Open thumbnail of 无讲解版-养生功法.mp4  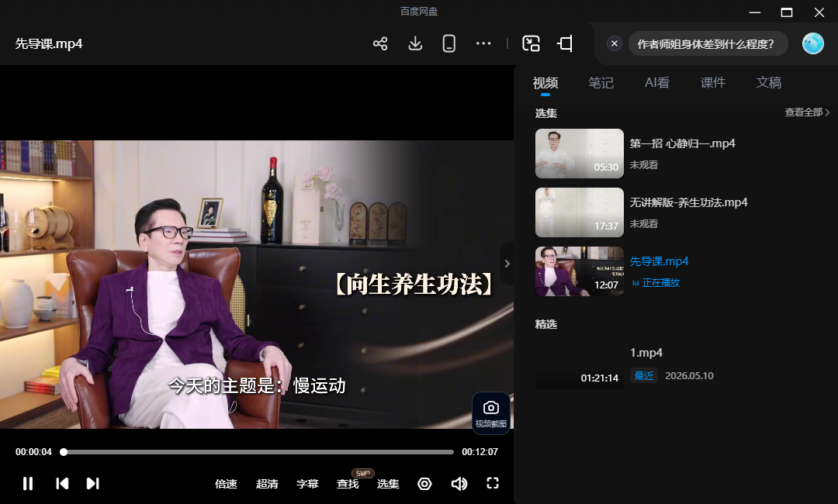click(580, 212)
